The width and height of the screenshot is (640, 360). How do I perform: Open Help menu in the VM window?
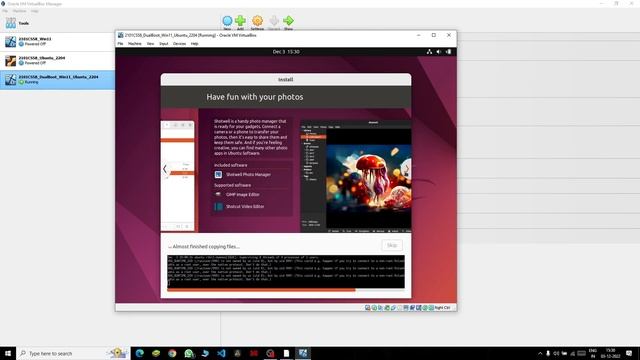[195, 44]
